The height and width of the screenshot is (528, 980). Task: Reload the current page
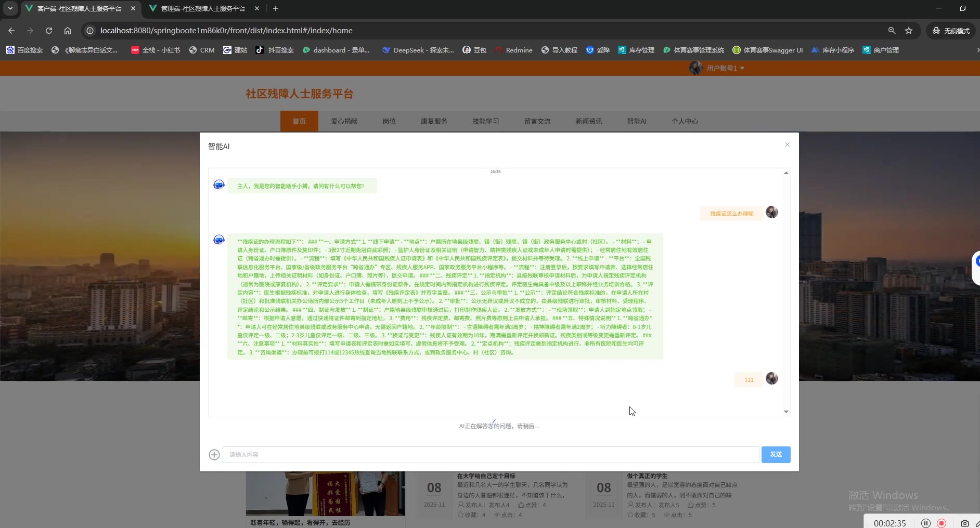(49, 31)
